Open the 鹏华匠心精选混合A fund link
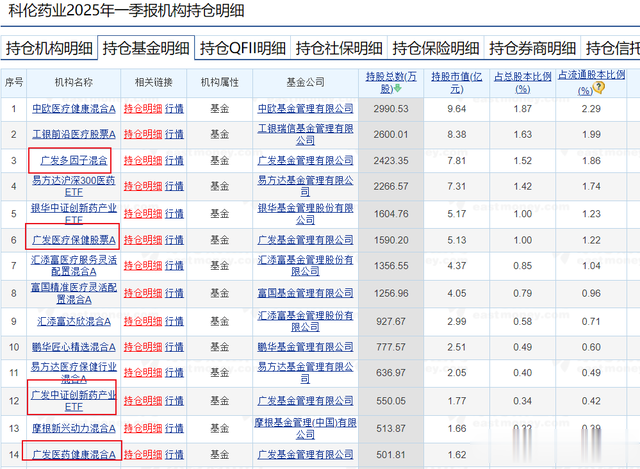The width and height of the screenshot is (640, 469). coord(74,347)
